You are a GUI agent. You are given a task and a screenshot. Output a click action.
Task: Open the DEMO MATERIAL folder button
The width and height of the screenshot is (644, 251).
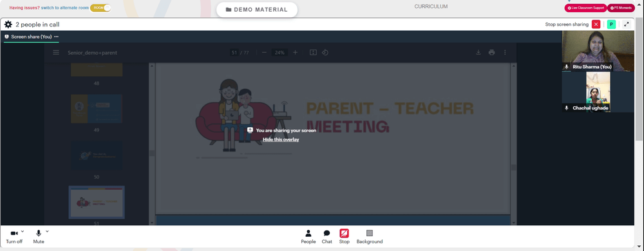257,10
